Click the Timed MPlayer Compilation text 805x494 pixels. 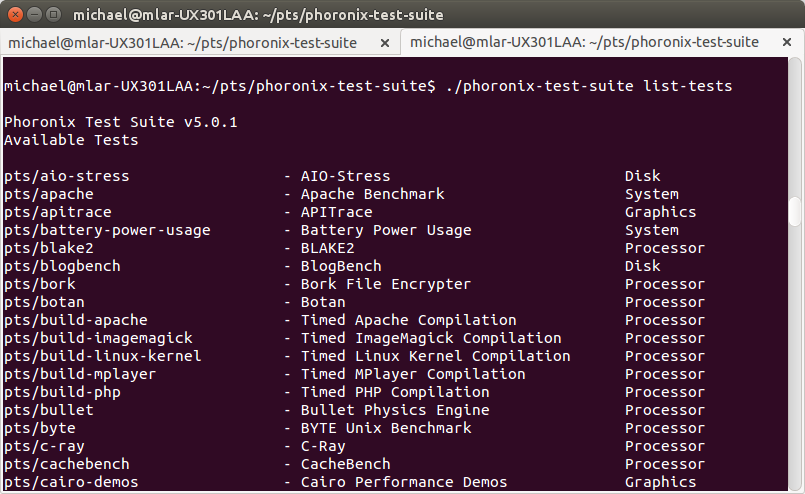[x=413, y=374]
